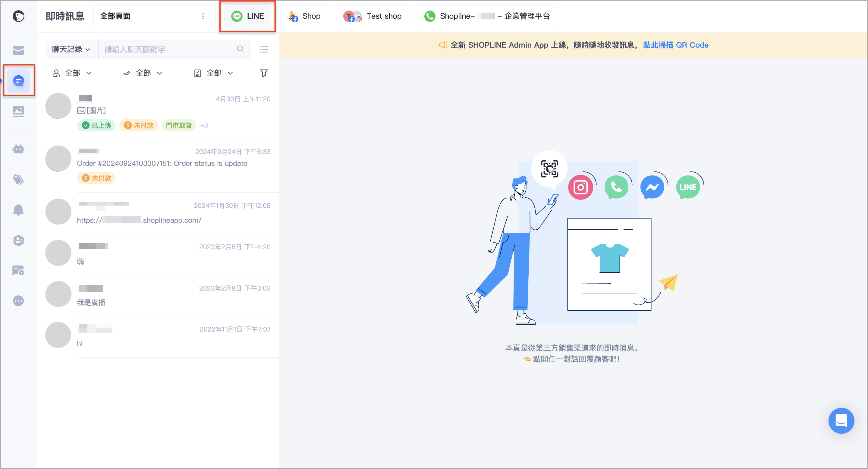
Task: Click the 2024年1月30日 下午12:08 timestamp
Action: click(232, 206)
